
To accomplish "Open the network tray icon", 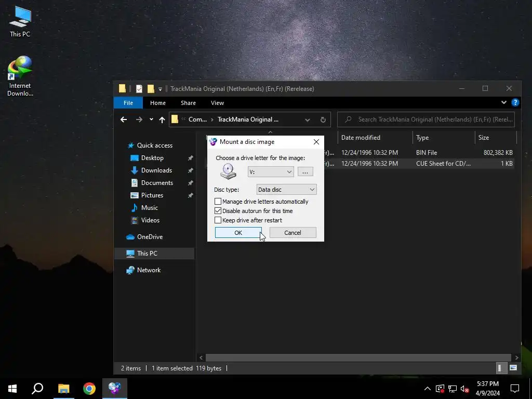I will point(453,389).
